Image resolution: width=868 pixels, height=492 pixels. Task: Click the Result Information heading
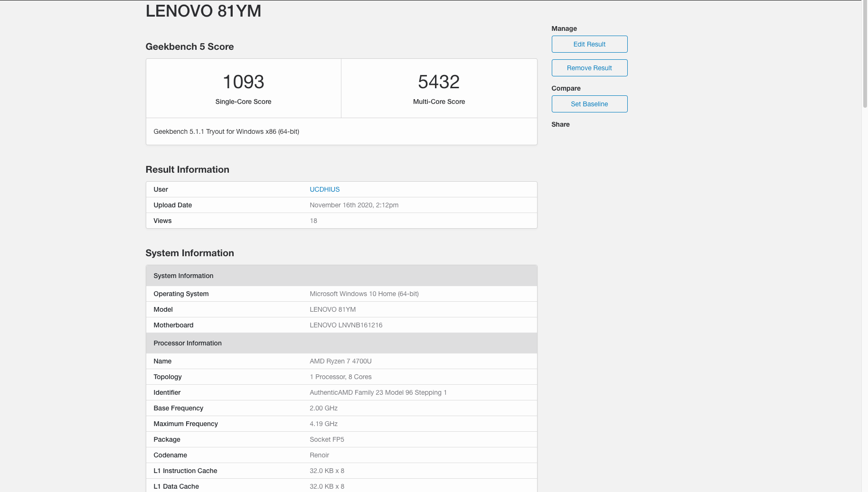tap(187, 169)
